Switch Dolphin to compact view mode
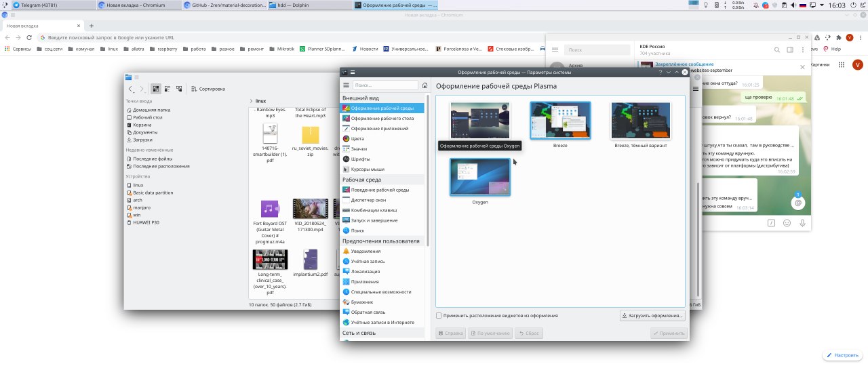The width and height of the screenshot is (868, 366). tap(167, 89)
